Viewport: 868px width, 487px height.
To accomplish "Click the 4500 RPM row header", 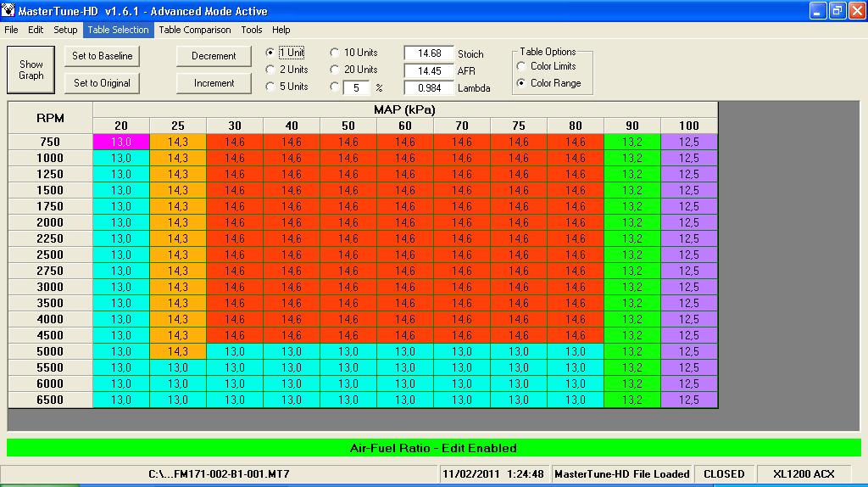I will (50, 335).
